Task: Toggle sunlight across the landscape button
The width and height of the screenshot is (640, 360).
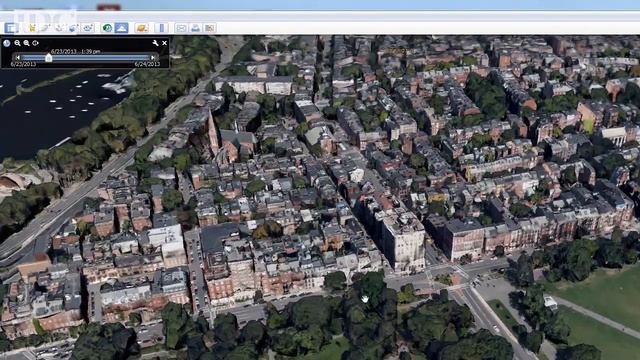Action: coord(121,28)
